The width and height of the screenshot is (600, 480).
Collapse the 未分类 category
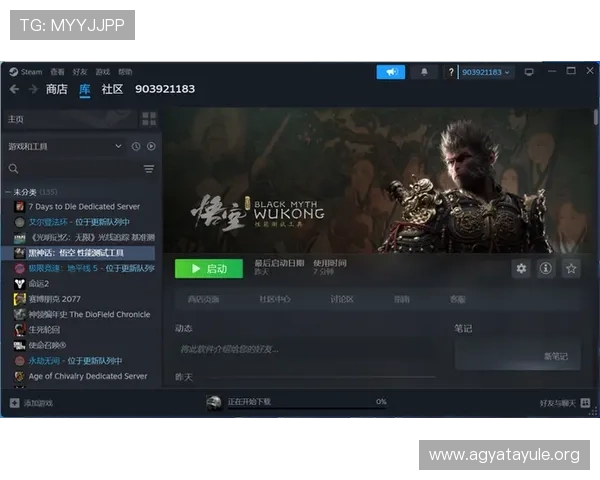tap(8, 191)
